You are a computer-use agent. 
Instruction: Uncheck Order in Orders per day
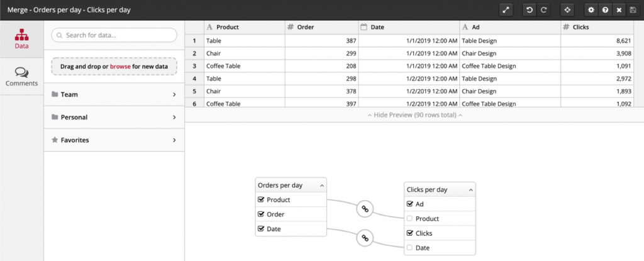[x=260, y=214]
